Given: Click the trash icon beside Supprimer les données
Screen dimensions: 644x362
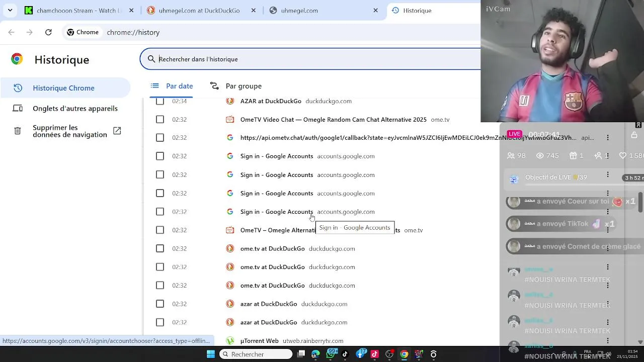Looking at the screenshot, I should click(x=18, y=131).
